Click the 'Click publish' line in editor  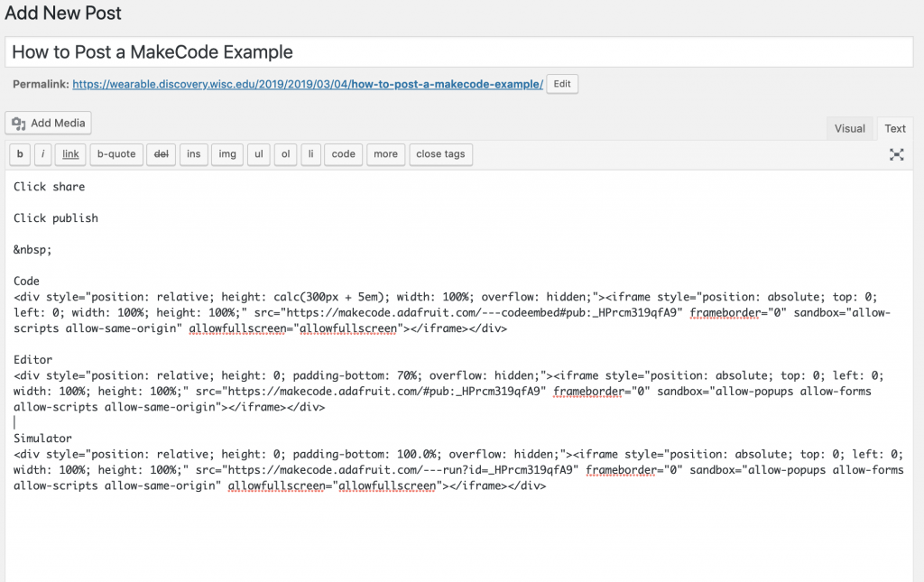coord(56,218)
